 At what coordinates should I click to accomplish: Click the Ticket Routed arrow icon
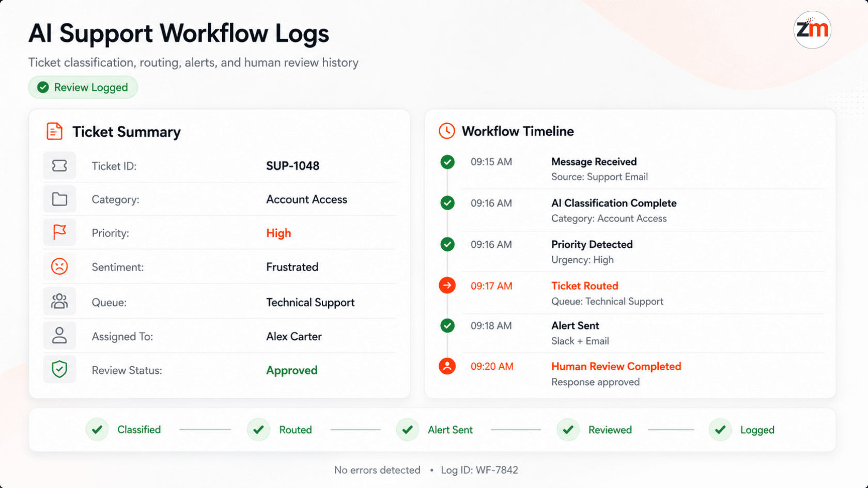[x=447, y=285]
